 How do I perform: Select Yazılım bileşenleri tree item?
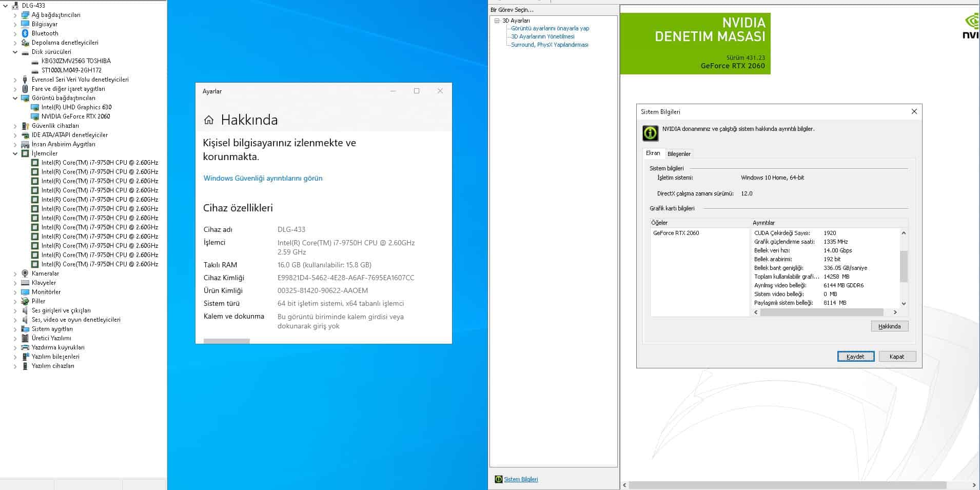pos(55,357)
